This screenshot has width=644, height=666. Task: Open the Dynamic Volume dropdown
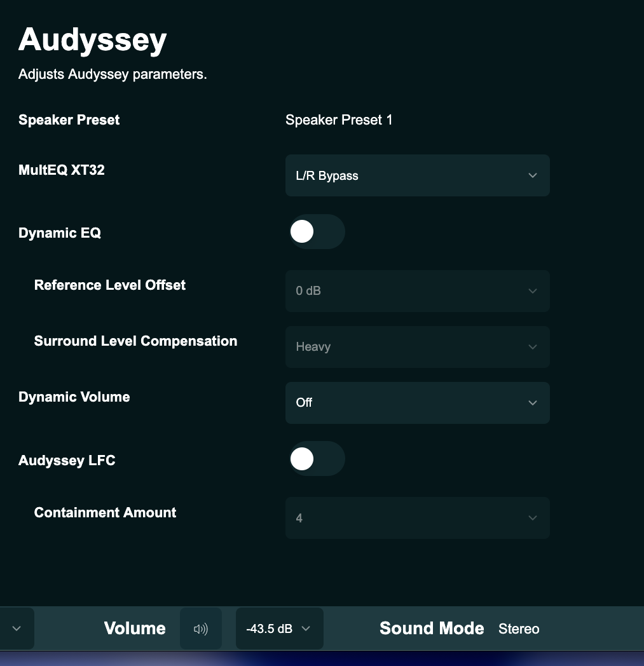[418, 403]
